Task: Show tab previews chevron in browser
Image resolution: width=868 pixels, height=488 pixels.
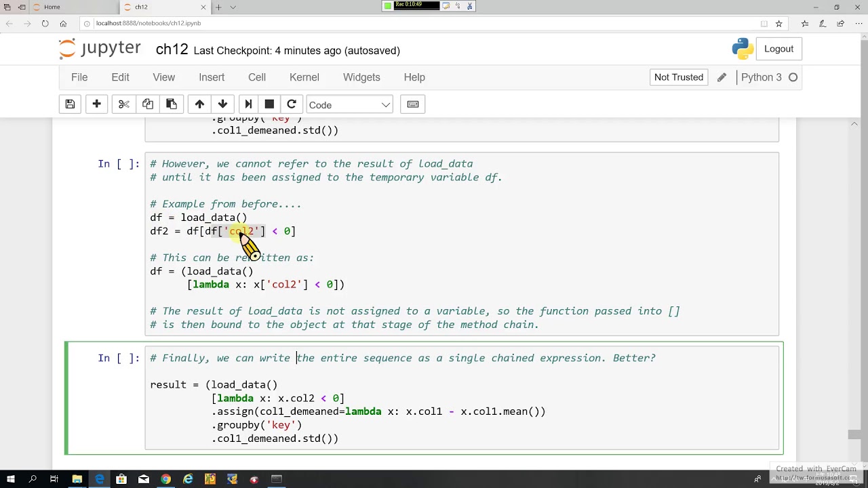Action: coord(233,7)
